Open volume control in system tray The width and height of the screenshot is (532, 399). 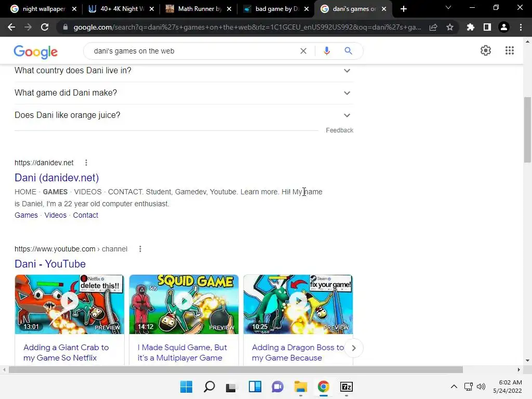[481, 387]
